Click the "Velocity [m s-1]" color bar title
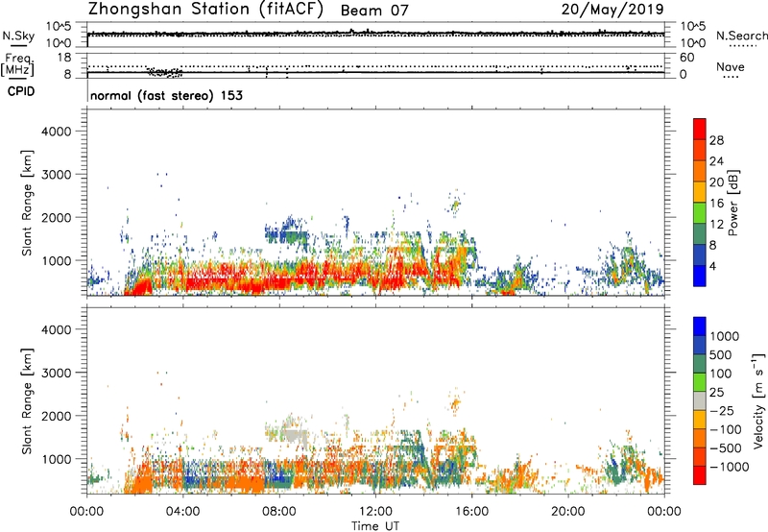 coord(758,401)
